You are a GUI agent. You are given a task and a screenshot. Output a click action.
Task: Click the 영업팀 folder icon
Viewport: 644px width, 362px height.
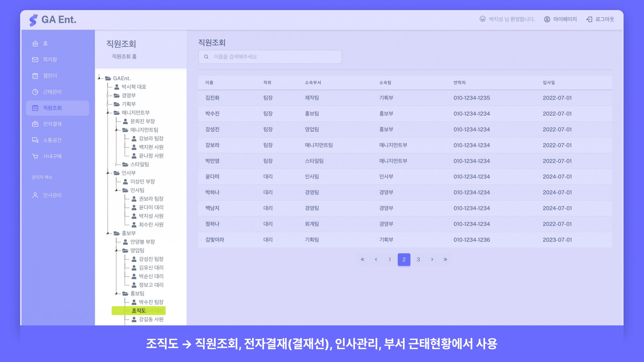(125, 250)
